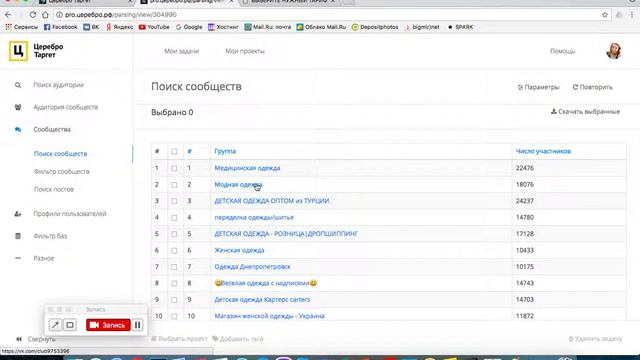Click the rectangle tool in recording widget
Image resolution: width=640 pixels, height=360 pixels.
coord(70,325)
